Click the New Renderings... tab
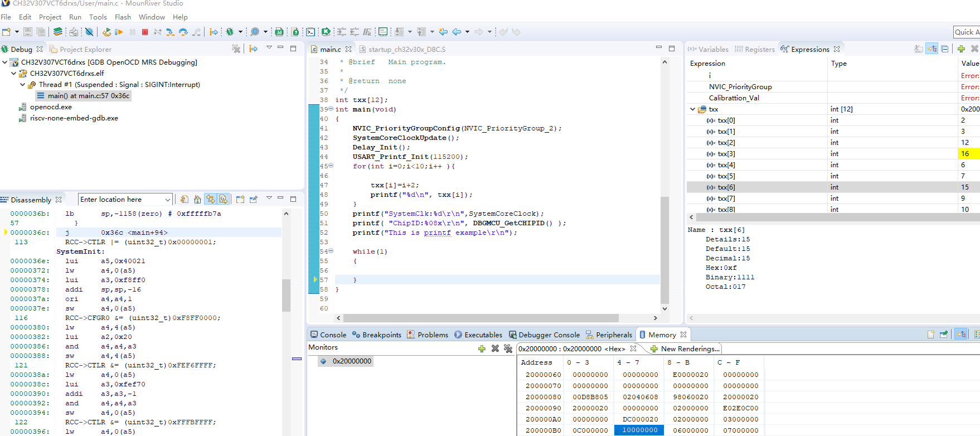 tap(685, 348)
